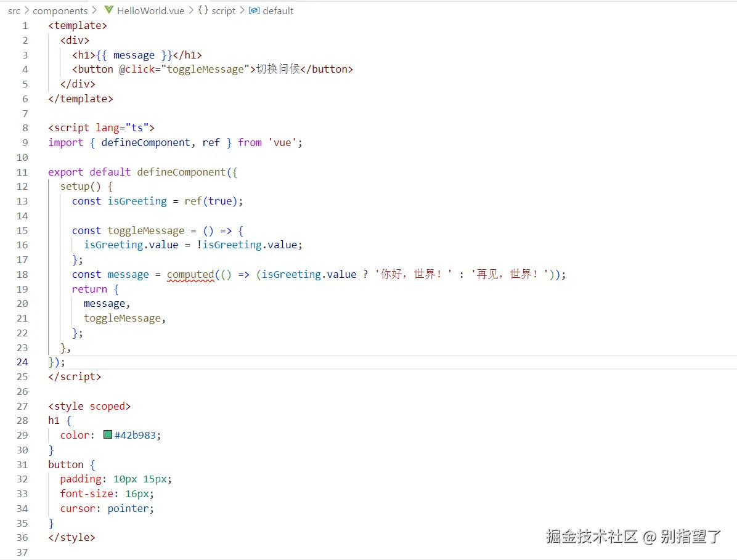The image size is (737, 560).
Task: Click the lang="ts" attribute
Action: (x=122, y=128)
